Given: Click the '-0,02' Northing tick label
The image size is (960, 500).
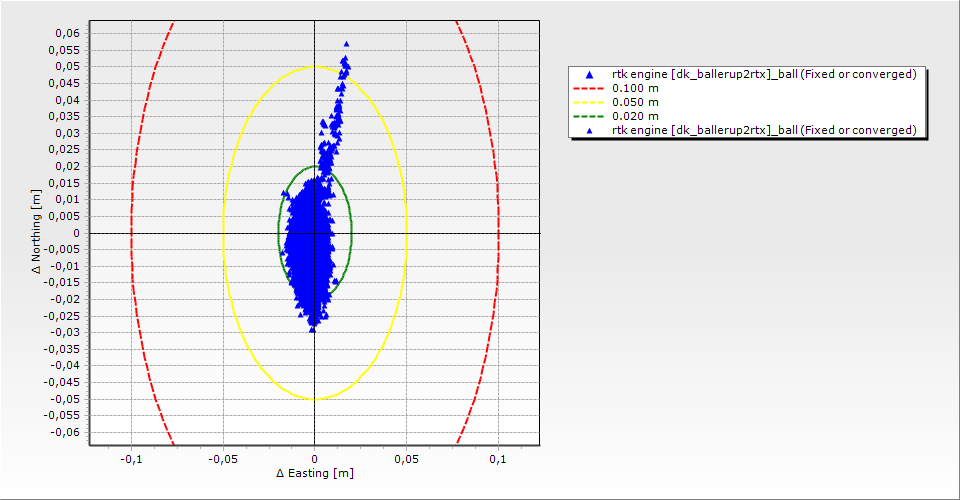Looking at the screenshot, I should coord(65,299).
